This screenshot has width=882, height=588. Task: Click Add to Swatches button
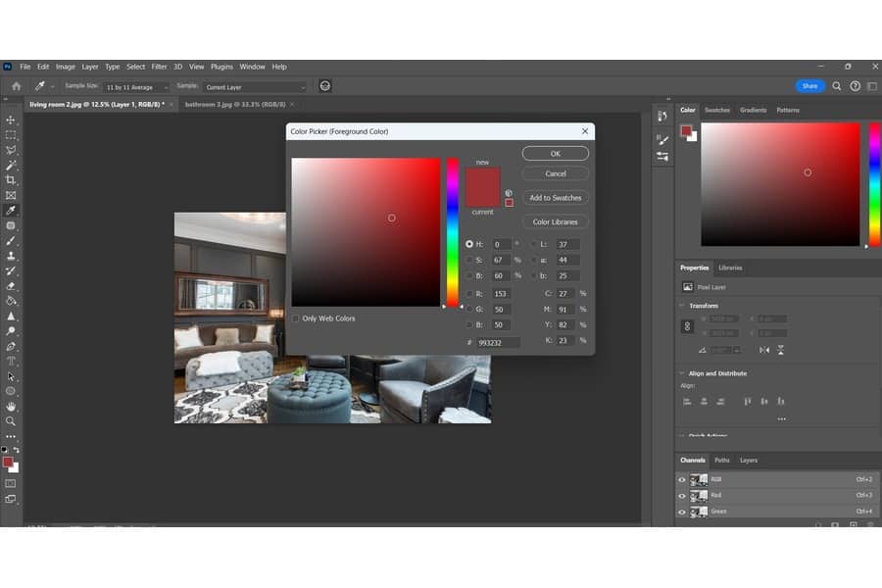point(556,198)
